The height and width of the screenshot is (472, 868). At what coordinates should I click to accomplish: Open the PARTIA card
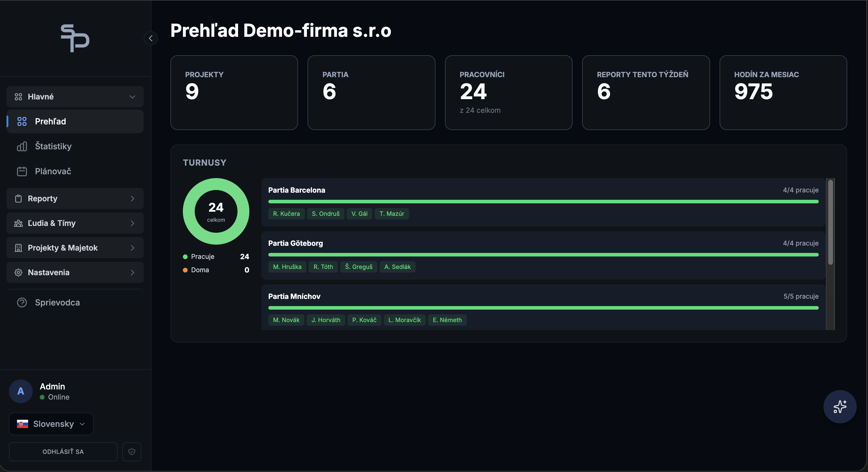coord(371,93)
